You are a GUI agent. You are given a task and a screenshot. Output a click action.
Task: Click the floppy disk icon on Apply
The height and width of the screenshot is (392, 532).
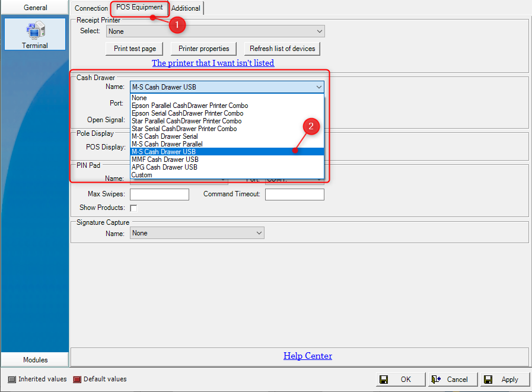point(488,380)
